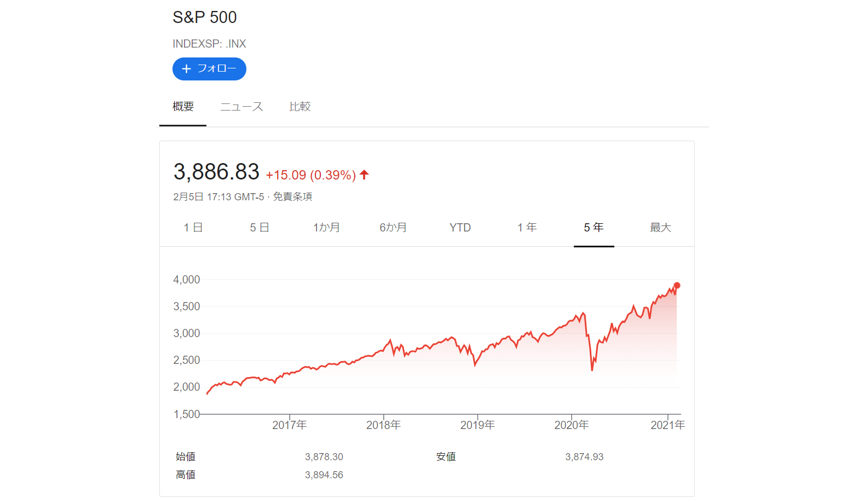Show the 最大 maximum range
This screenshot has width=841, height=504.
coord(660,228)
